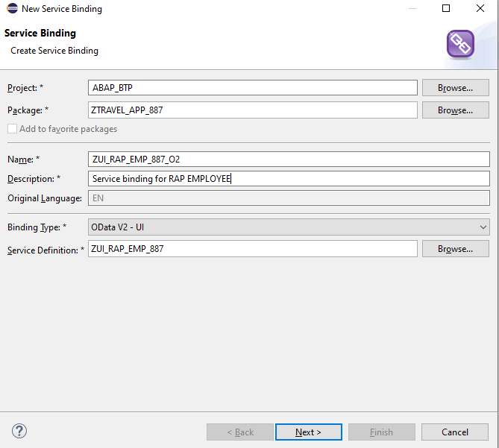
Task: Browse for the Project
Action: (x=455, y=88)
